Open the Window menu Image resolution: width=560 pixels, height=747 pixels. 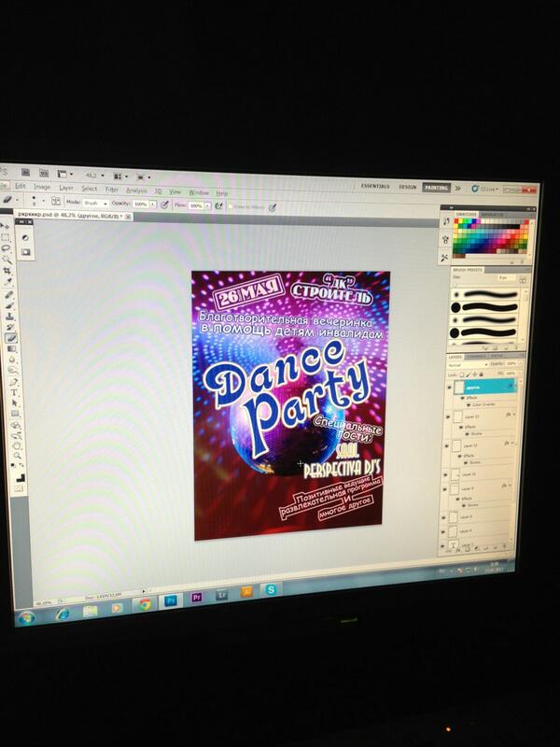tap(199, 192)
